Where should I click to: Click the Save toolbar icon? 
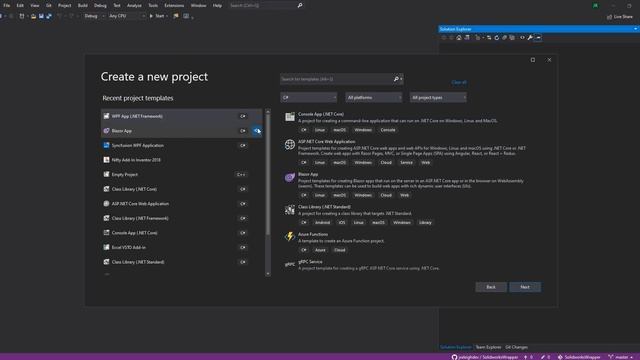[x=41, y=16]
